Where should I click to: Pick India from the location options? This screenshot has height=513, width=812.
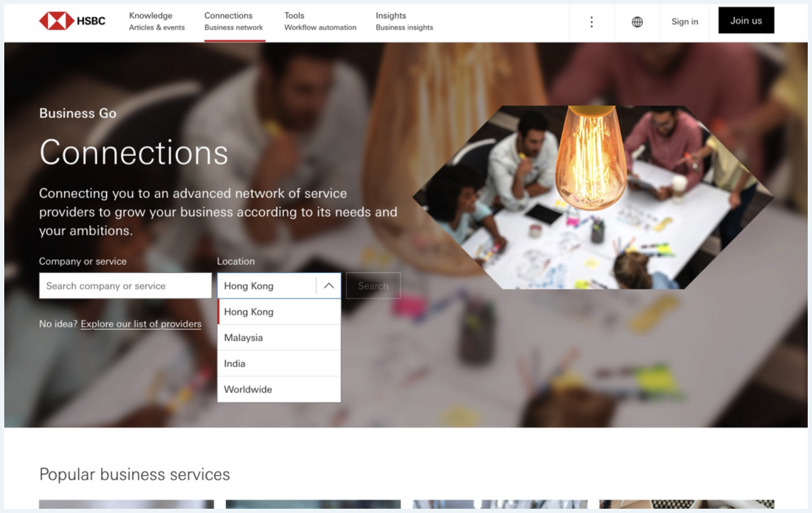click(x=279, y=363)
